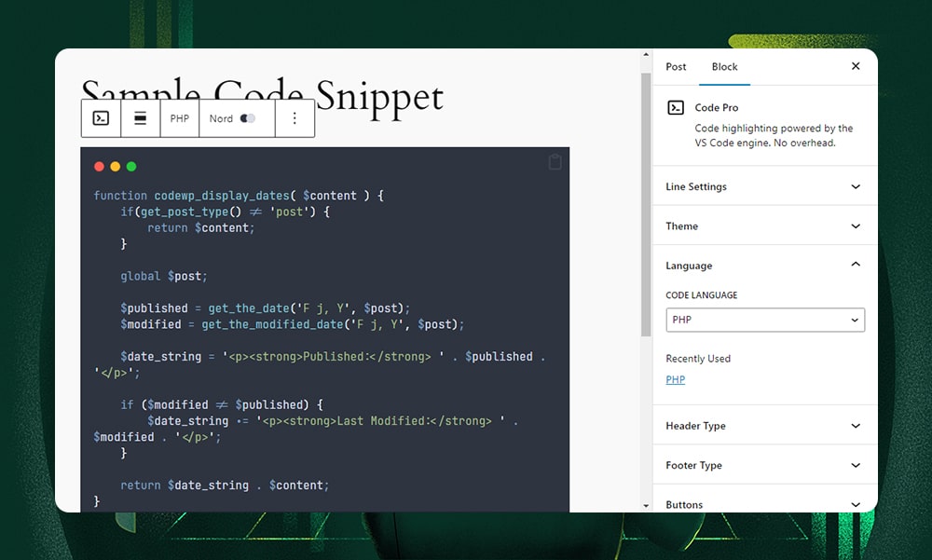This screenshot has width=932, height=560.
Task: Open the block alignment tool
Action: click(x=140, y=118)
